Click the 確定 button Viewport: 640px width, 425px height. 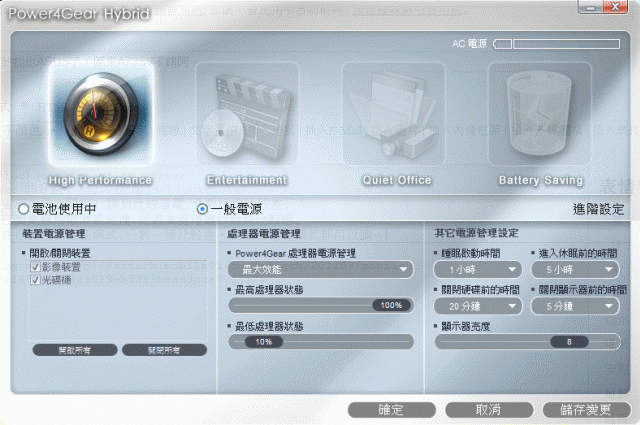[x=392, y=410]
